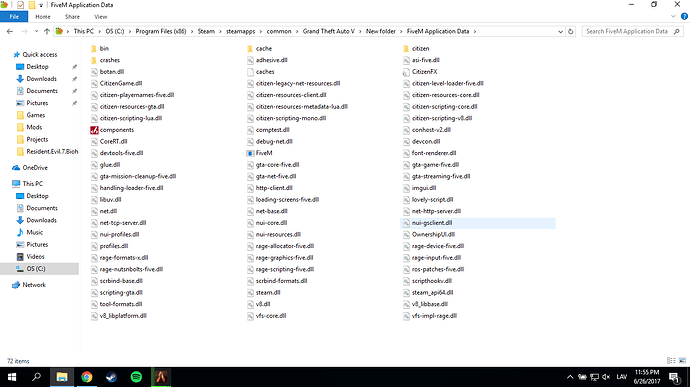Viewport: 690px width, 387px height.
Task: Select OneDrive in navigation pane
Action: pos(35,168)
